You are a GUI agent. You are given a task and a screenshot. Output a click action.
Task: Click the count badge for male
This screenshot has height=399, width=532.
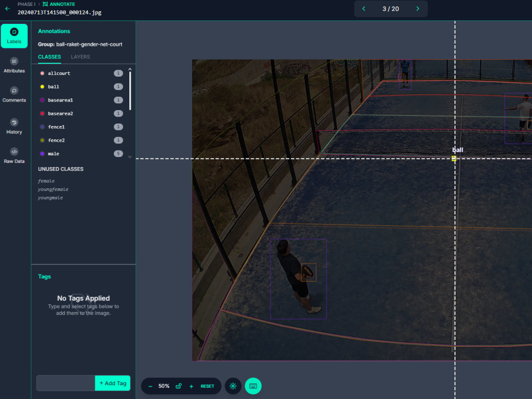(119, 154)
